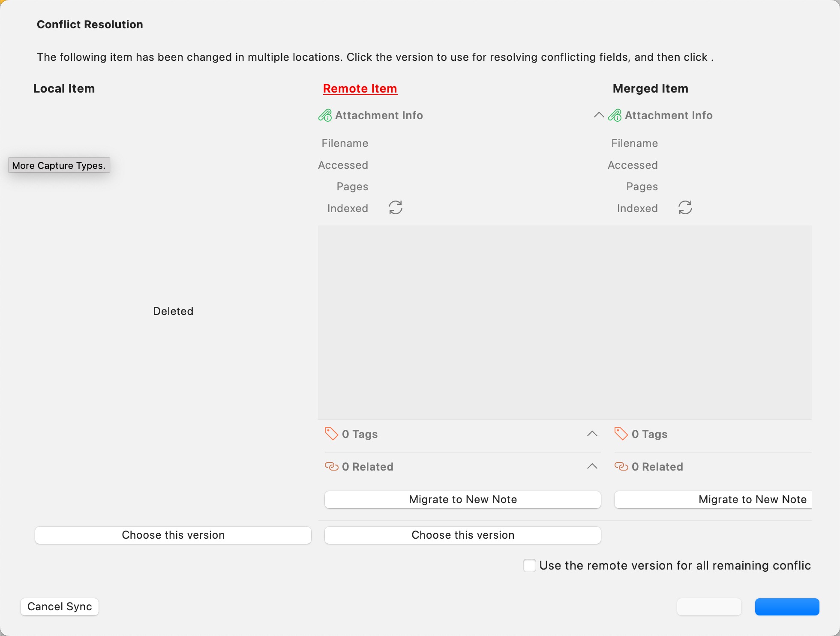The image size is (840, 636).
Task: Click Merged Item related links icon
Action: pos(621,466)
